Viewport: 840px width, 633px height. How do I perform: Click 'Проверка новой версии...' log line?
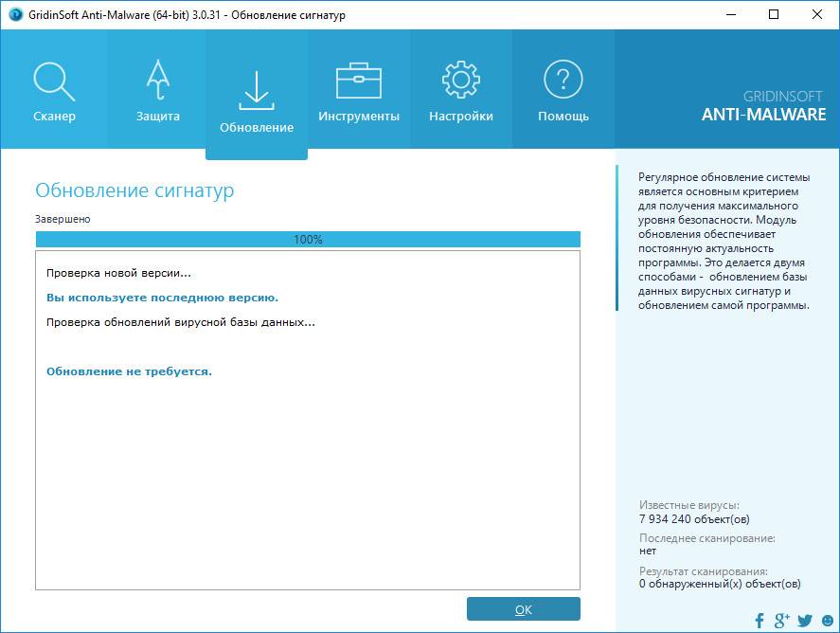[118, 273]
